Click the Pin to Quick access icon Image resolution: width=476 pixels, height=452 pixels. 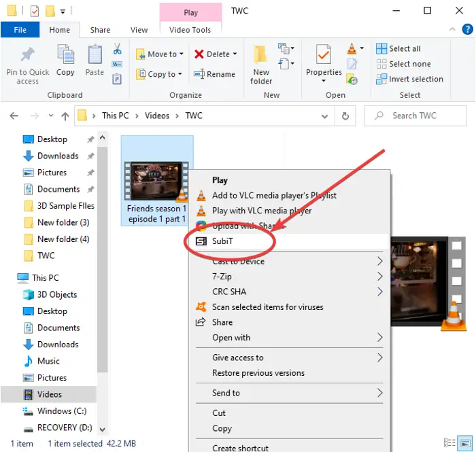pos(27,54)
